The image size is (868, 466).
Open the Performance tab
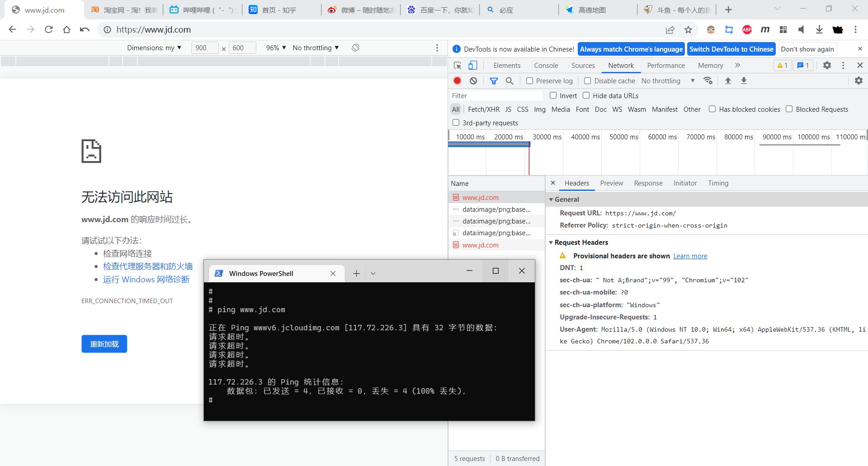pos(666,65)
